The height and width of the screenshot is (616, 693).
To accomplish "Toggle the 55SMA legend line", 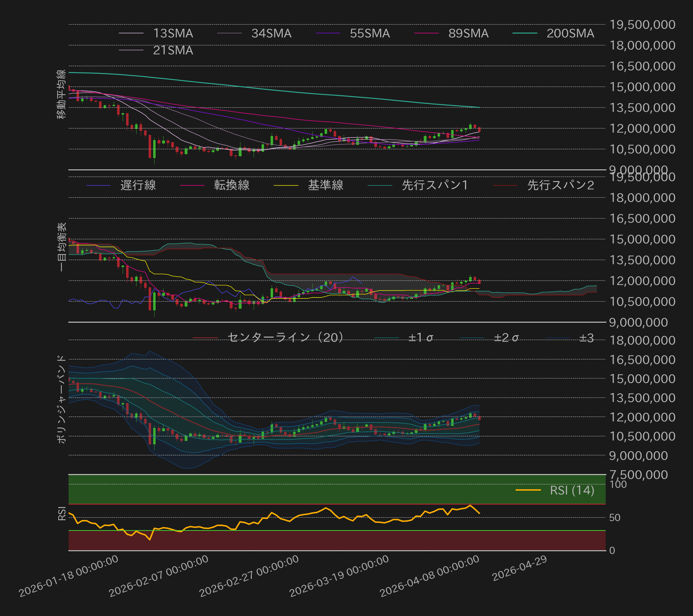I will click(368, 34).
